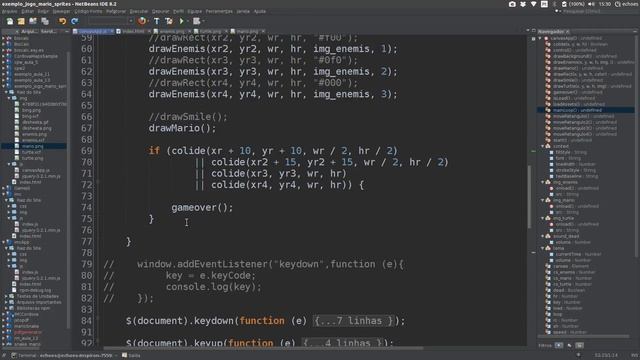The image size is (640, 360).
Task: Open the Dropbox tray icon
Action: pyautogui.click(x=523, y=4)
